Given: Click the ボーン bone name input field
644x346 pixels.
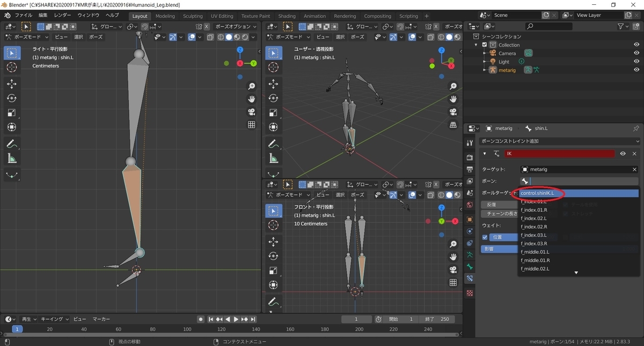Looking at the screenshot, I should tap(579, 182).
